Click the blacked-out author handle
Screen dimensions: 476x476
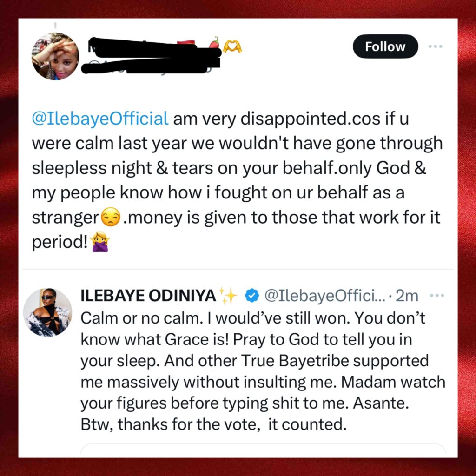(149, 65)
